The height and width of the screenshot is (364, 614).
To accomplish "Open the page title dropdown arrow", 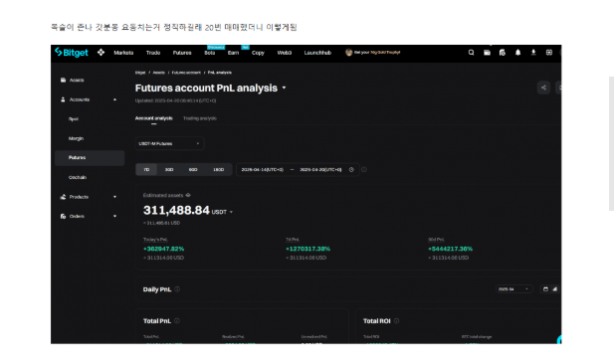I will [284, 89].
